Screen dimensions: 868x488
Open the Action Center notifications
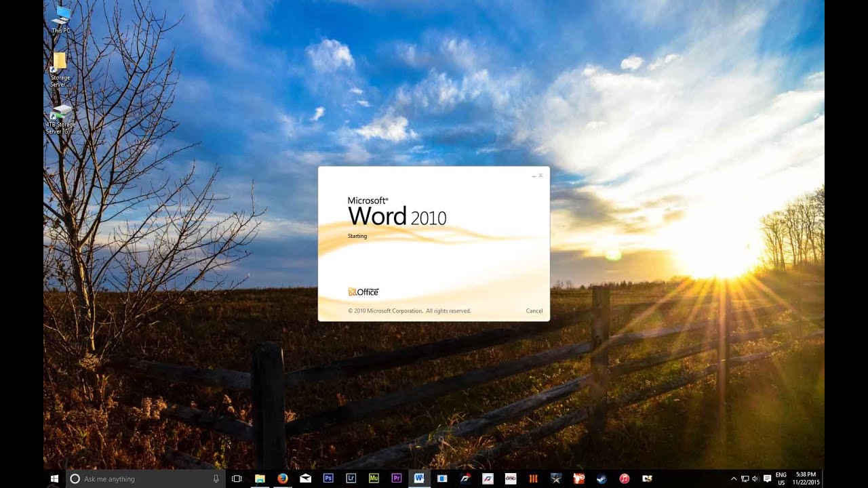click(x=766, y=479)
